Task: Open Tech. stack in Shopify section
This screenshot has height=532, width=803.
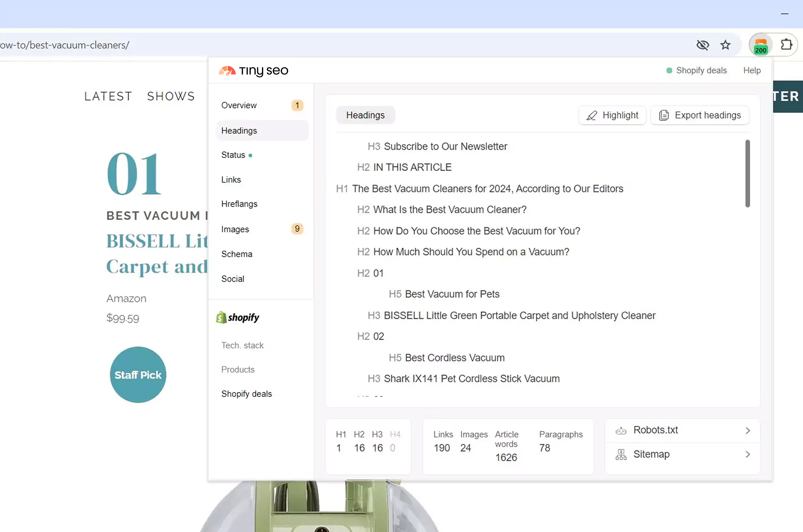Action: click(x=242, y=345)
